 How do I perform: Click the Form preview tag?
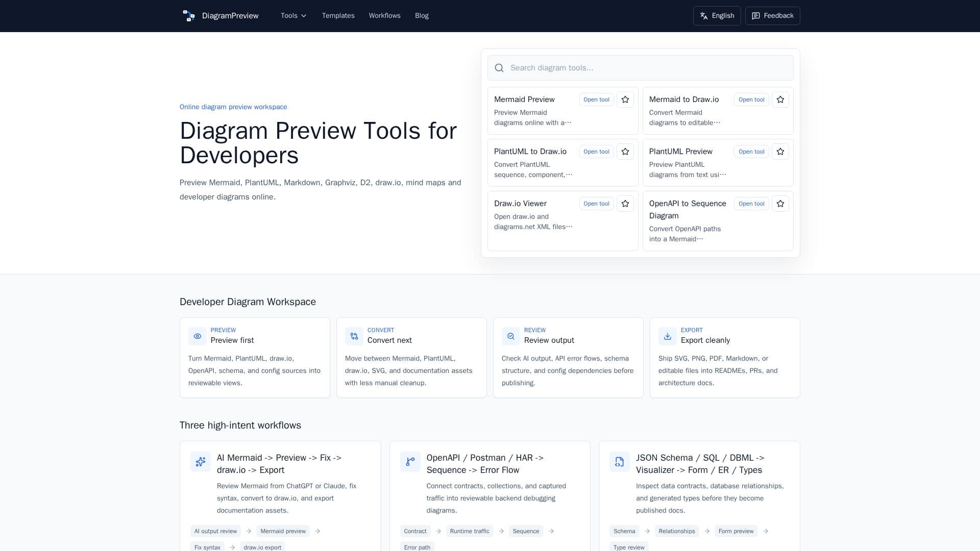coord(736,531)
